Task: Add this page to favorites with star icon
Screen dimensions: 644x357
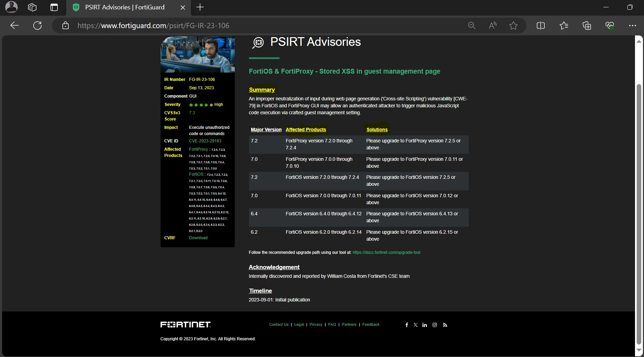Action: click(513, 25)
